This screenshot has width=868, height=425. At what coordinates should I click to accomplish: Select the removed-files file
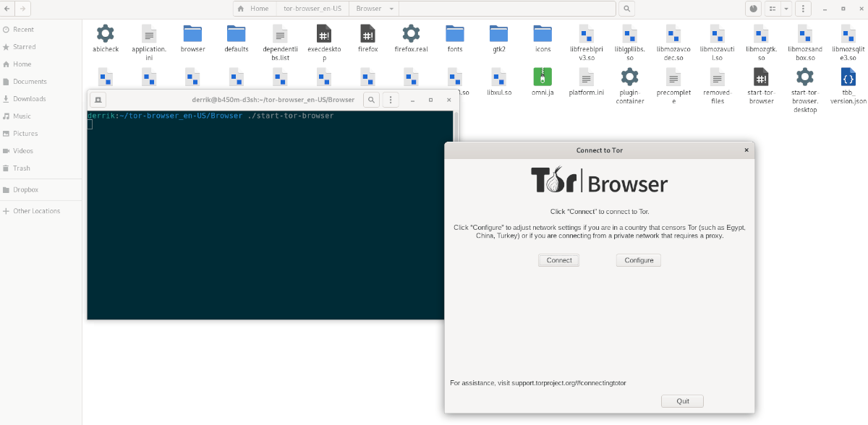[x=717, y=77]
